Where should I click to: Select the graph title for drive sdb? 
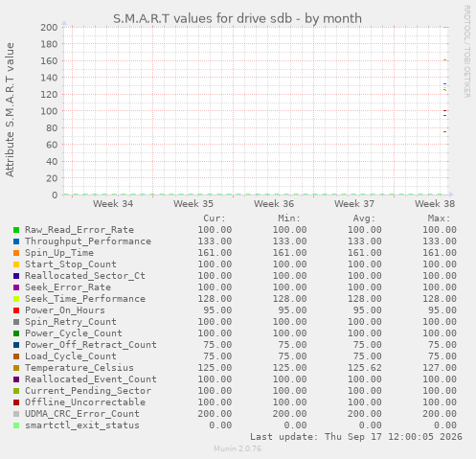pyautogui.click(x=238, y=18)
